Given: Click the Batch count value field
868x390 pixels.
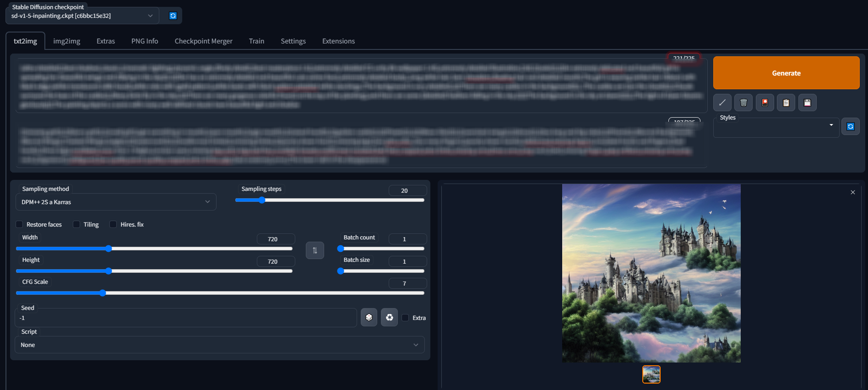Looking at the screenshot, I should [x=407, y=239].
